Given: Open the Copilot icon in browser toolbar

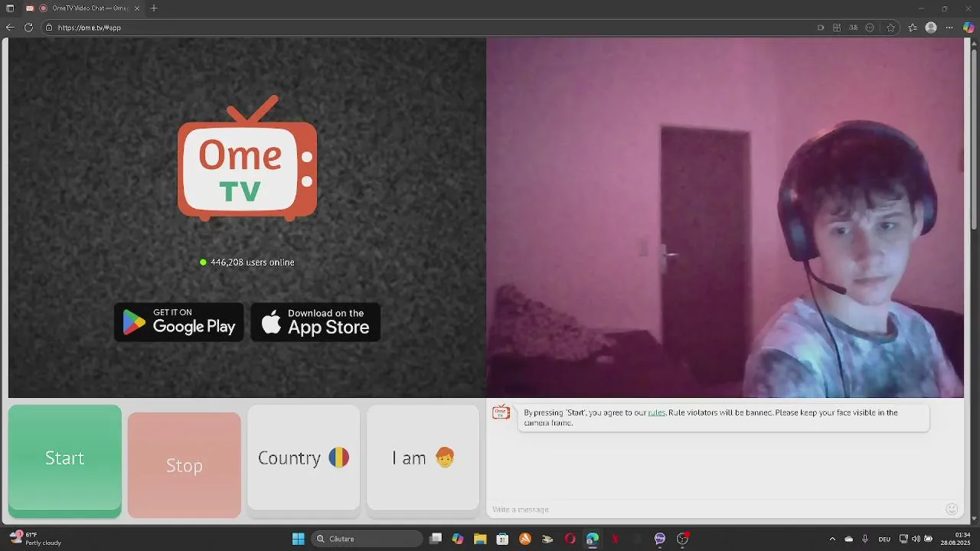Looking at the screenshot, I should point(969,28).
